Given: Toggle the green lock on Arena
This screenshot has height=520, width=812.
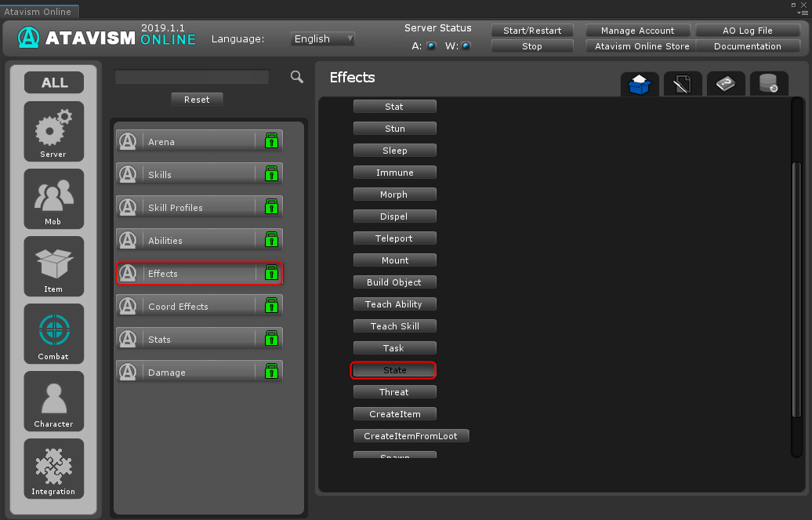Looking at the screenshot, I should [271, 141].
